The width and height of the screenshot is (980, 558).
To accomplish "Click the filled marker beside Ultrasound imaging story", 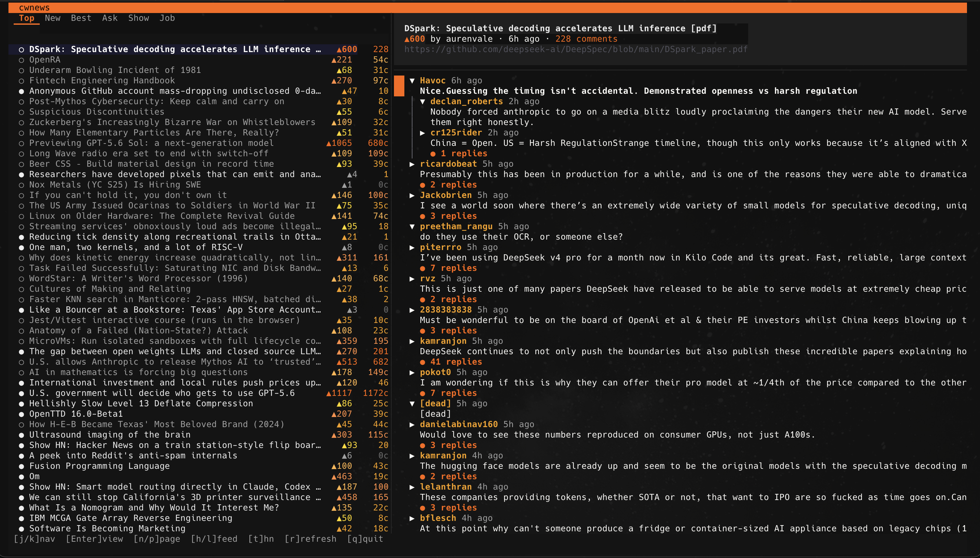I will [x=21, y=435].
